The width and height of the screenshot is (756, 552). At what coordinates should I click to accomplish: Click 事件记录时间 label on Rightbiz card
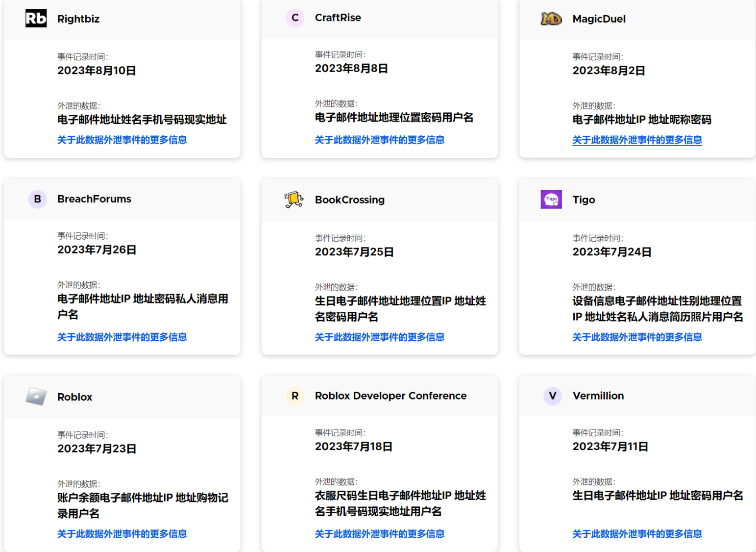coord(83,57)
